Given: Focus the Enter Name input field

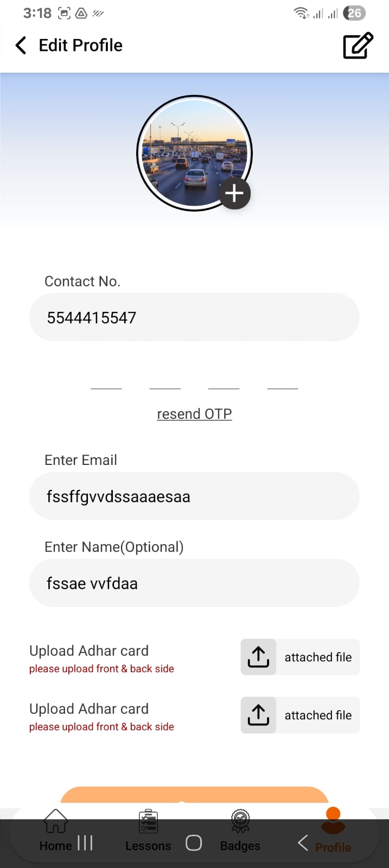Looking at the screenshot, I should (x=194, y=583).
